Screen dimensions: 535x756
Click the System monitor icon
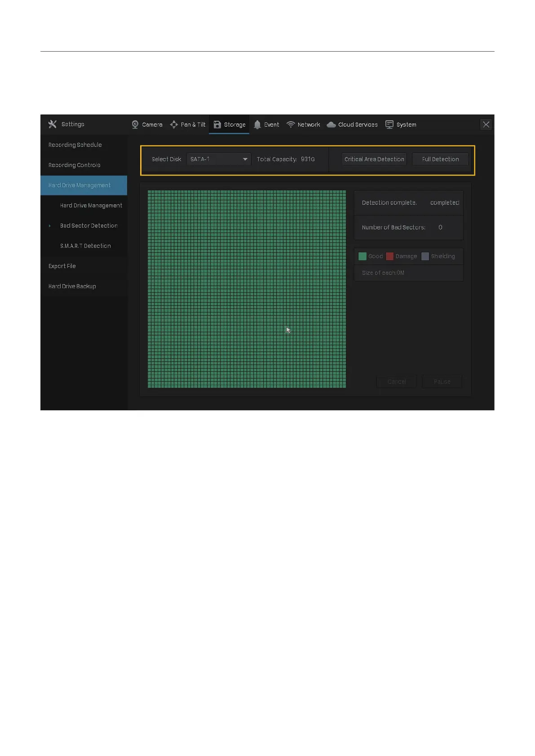pyautogui.click(x=389, y=125)
